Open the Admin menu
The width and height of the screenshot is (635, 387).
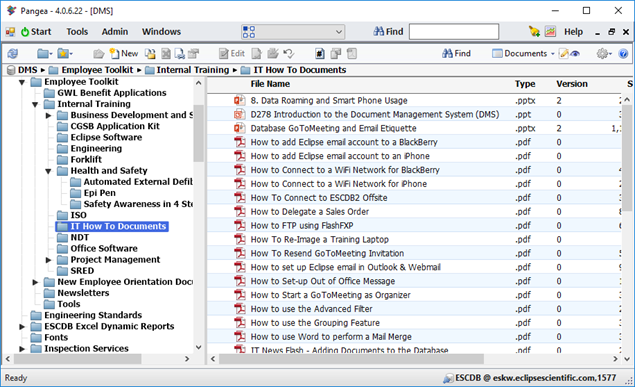point(115,32)
